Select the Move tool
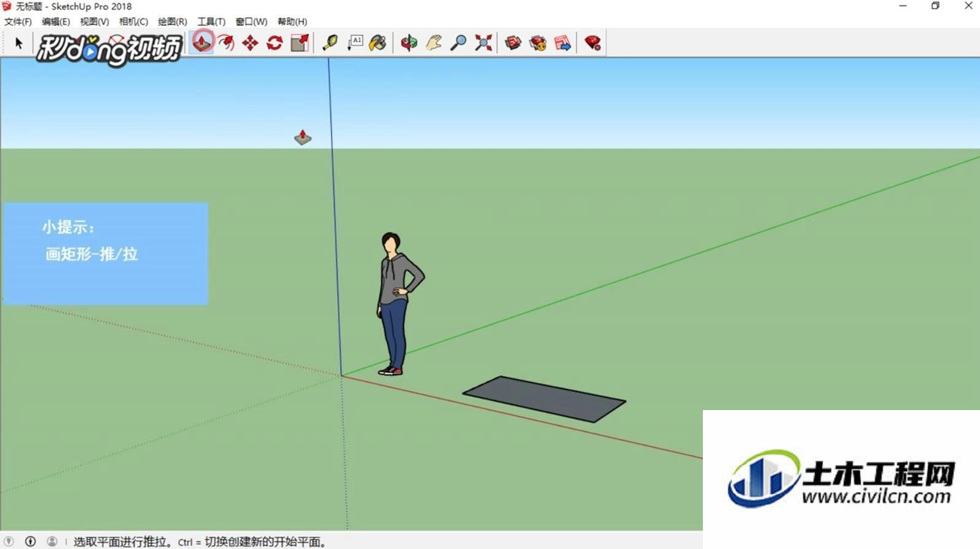The image size is (980, 549). tap(250, 42)
